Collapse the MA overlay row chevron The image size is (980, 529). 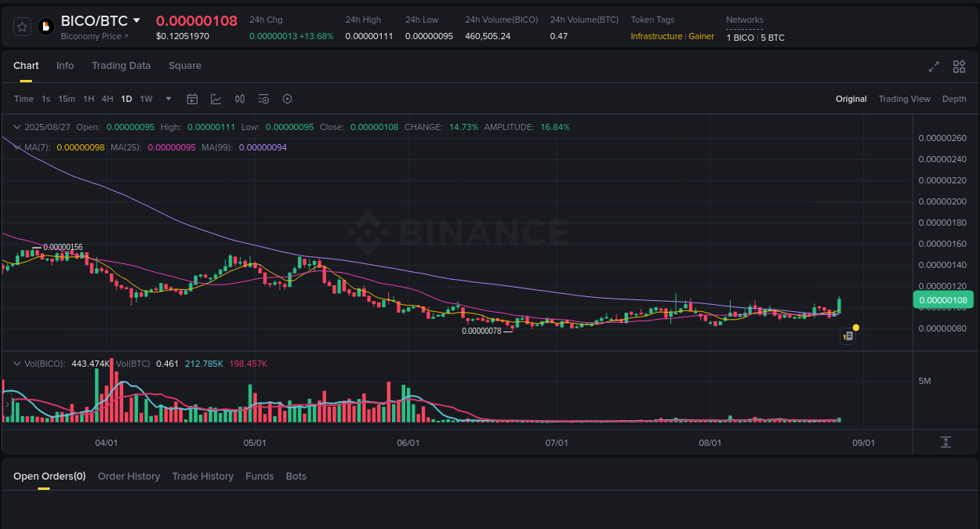(x=16, y=147)
